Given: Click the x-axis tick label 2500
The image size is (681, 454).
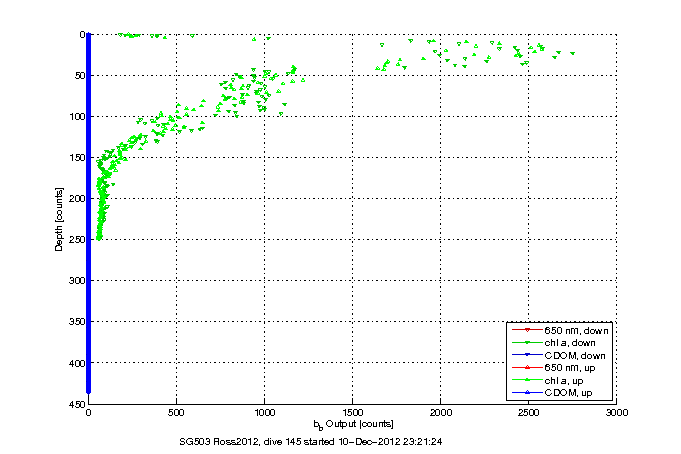Looking at the screenshot, I should coord(529,412).
